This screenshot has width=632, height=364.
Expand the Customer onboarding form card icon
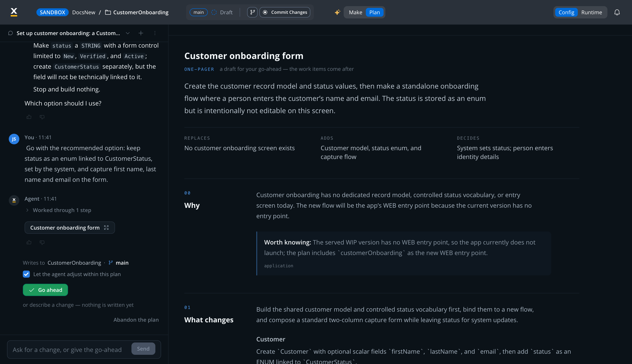(x=106, y=228)
